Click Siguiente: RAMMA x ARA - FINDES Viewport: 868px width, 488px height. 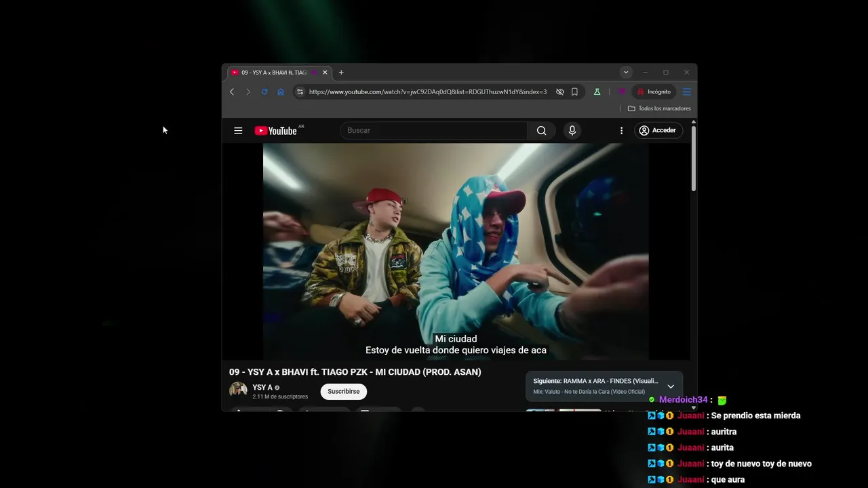(595, 381)
